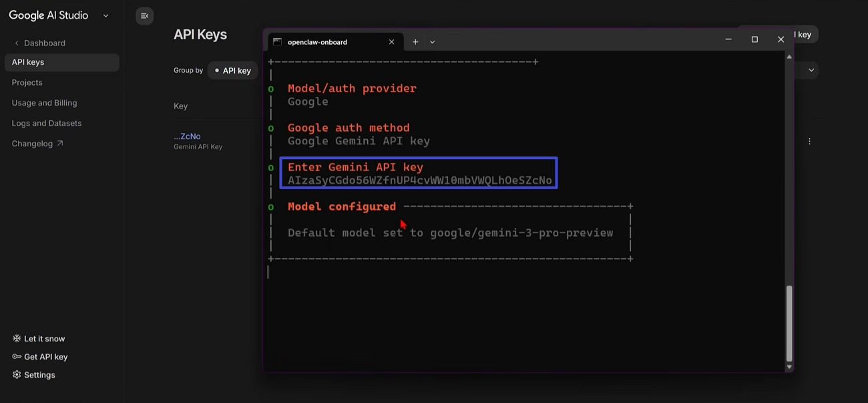Click the 'Model configured' heading in terminal

342,207
